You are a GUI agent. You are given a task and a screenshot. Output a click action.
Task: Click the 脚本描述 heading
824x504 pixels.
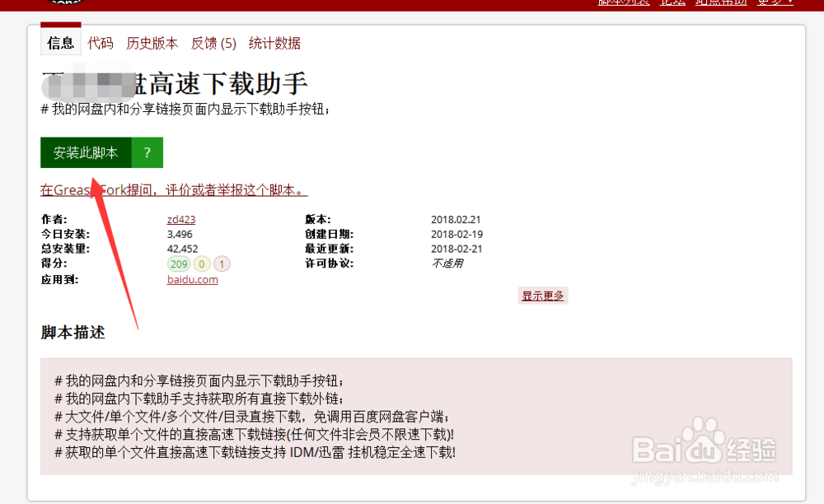point(73,333)
